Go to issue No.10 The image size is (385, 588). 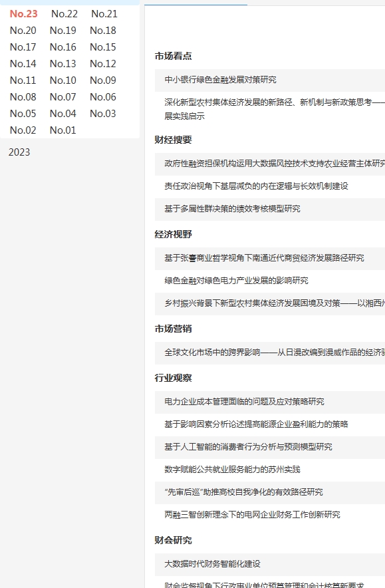coord(63,80)
